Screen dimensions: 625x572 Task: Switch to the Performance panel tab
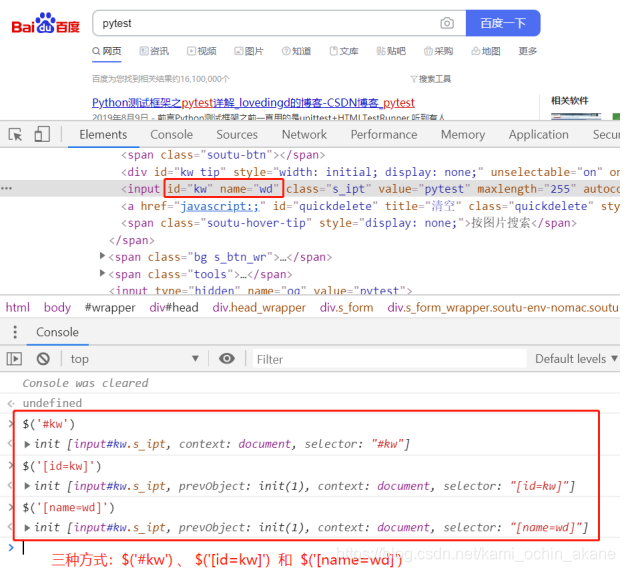pos(384,134)
